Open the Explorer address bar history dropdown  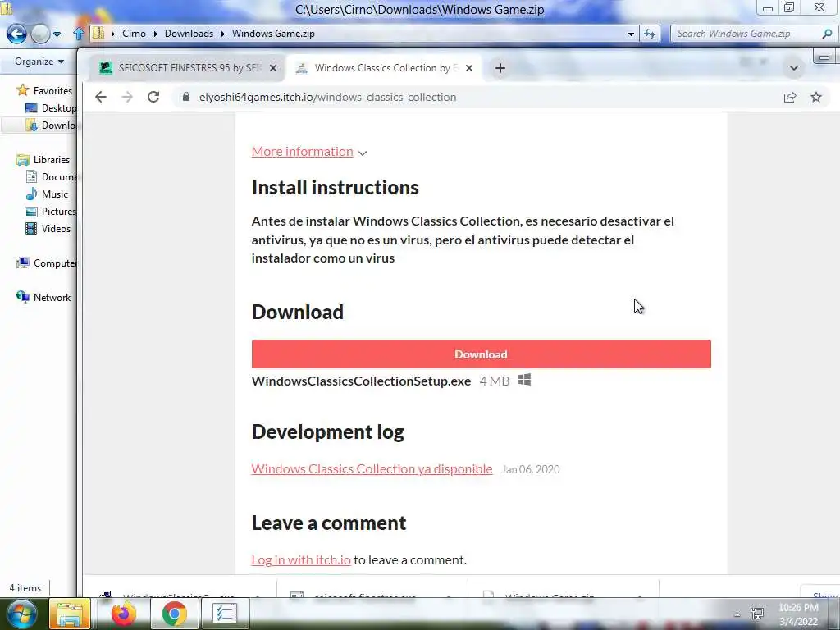(631, 34)
